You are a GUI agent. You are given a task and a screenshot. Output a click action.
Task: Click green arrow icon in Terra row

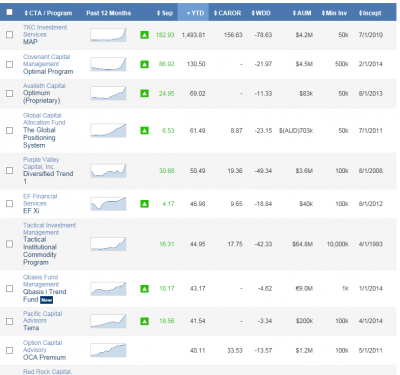pyautogui.click(x=144, y=321)
